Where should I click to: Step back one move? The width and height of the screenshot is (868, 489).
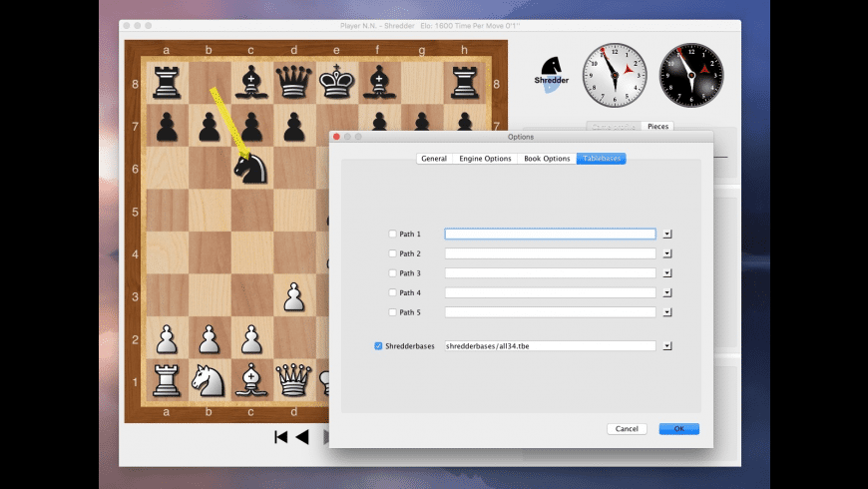[x=302, y=437]
